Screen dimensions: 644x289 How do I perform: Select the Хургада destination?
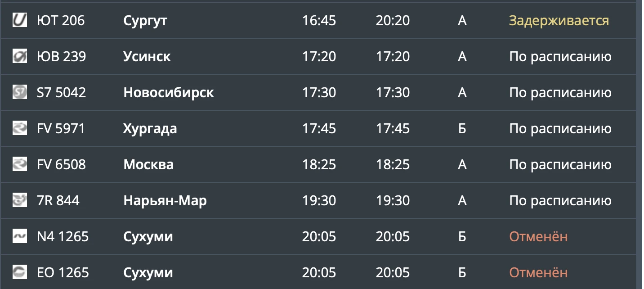tap(150, 129)
